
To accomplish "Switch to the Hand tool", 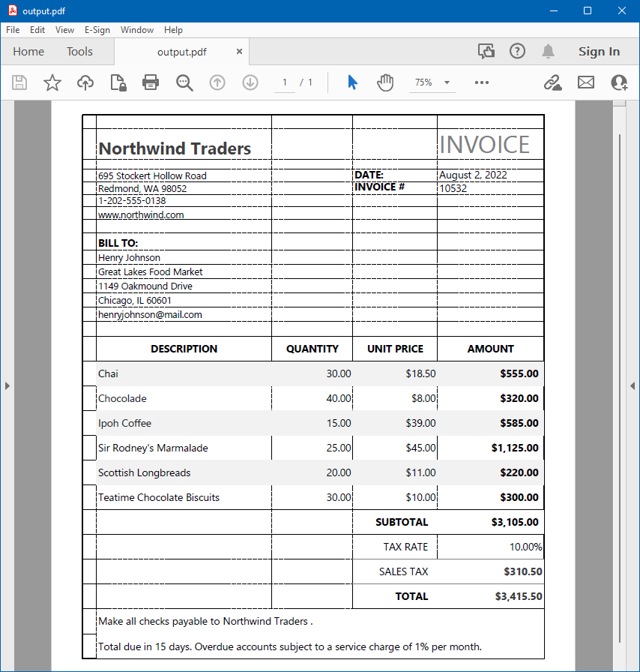I will (384, 82).
